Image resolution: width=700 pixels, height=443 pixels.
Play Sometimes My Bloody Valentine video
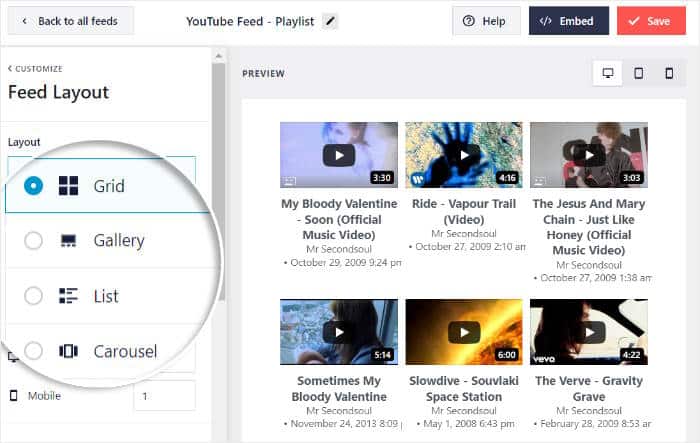coord(339,332)
